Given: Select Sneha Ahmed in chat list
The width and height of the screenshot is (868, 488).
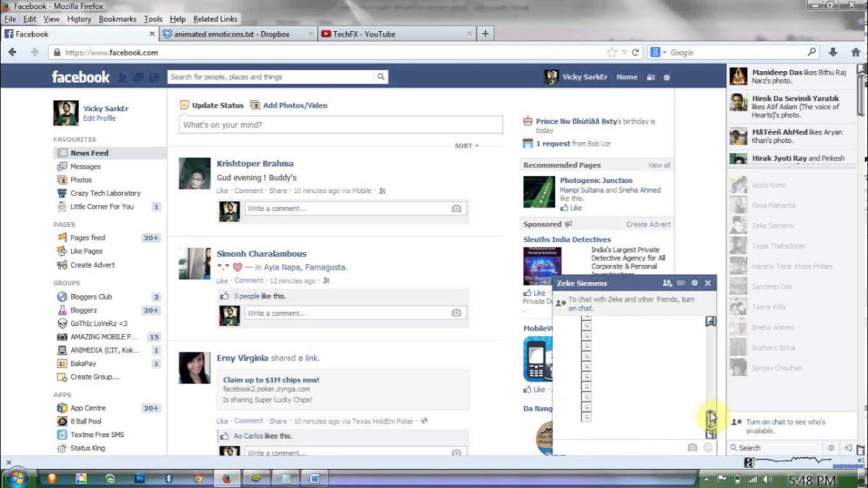Looking at the screenshot, I should (x=773, y=327).
